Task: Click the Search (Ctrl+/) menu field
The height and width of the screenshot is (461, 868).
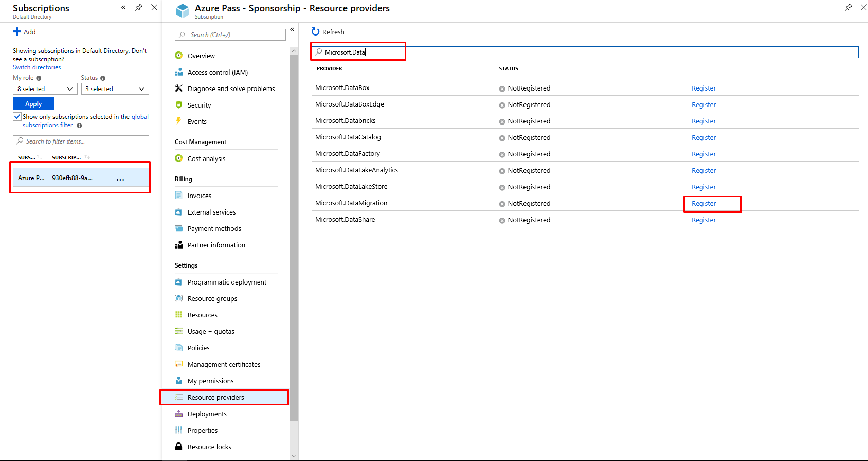Action: [x=230, y=35]
